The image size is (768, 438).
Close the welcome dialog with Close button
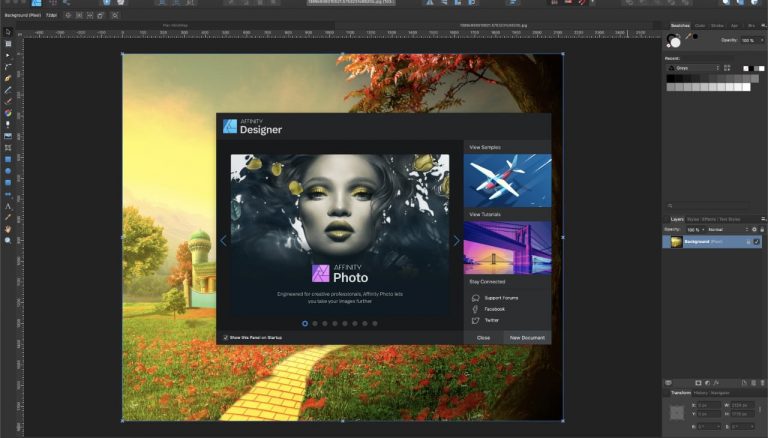[x=483, y=338]
